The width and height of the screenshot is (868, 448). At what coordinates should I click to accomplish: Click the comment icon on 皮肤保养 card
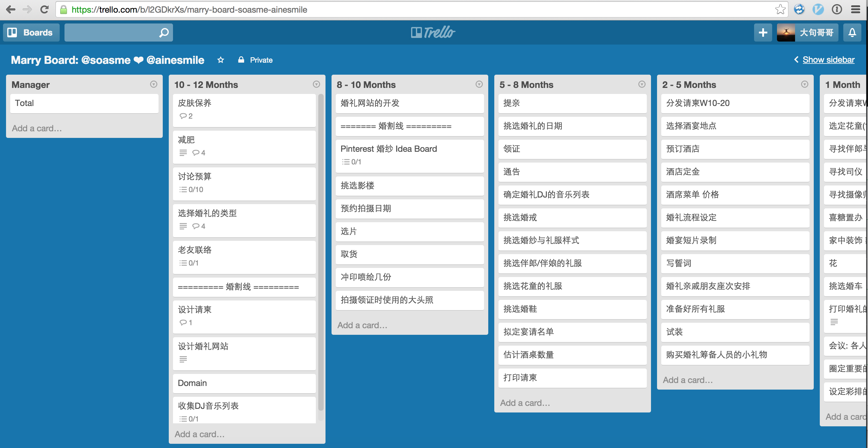(186, 116)
